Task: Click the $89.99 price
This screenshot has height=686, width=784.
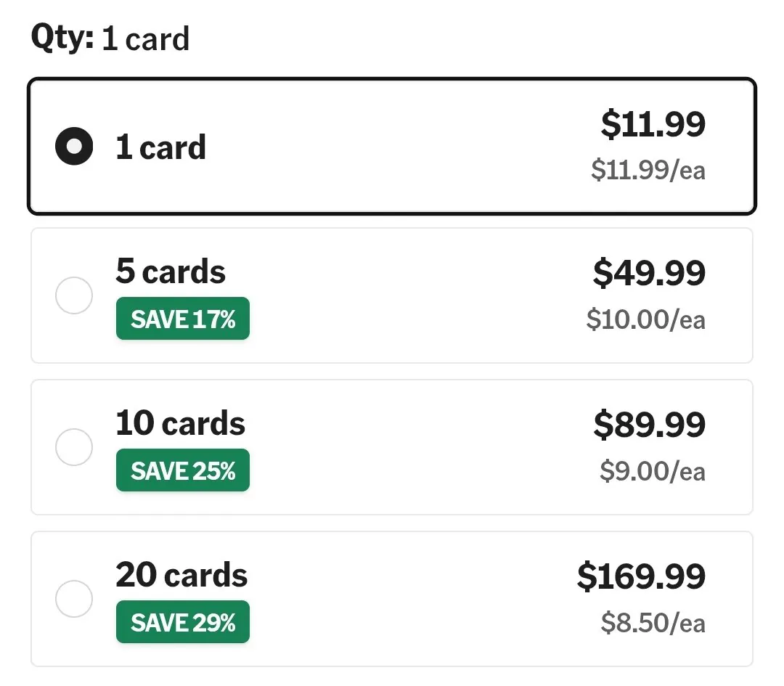Action: pos(649,425)
